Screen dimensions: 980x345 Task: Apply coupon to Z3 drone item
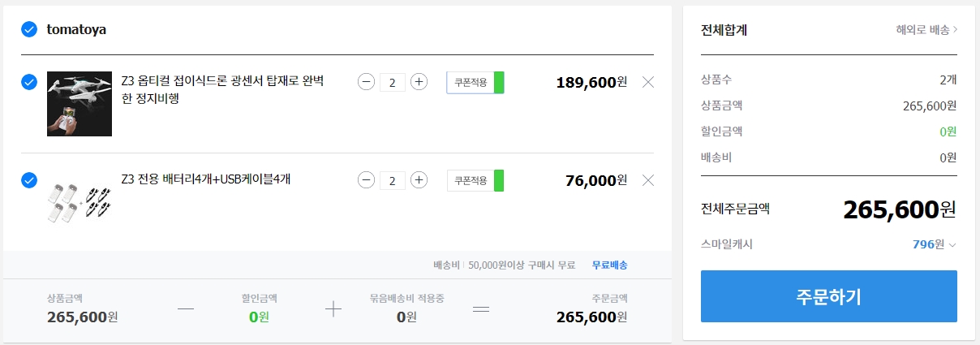475,82
